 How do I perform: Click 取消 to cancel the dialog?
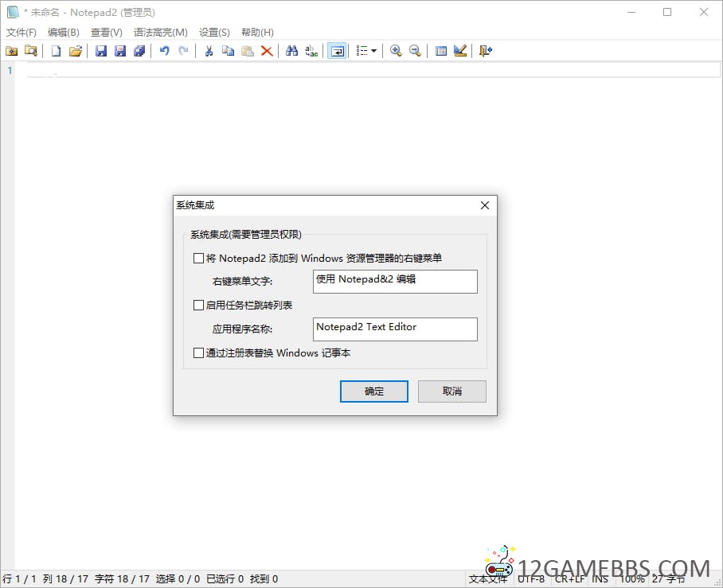[452, 391]
